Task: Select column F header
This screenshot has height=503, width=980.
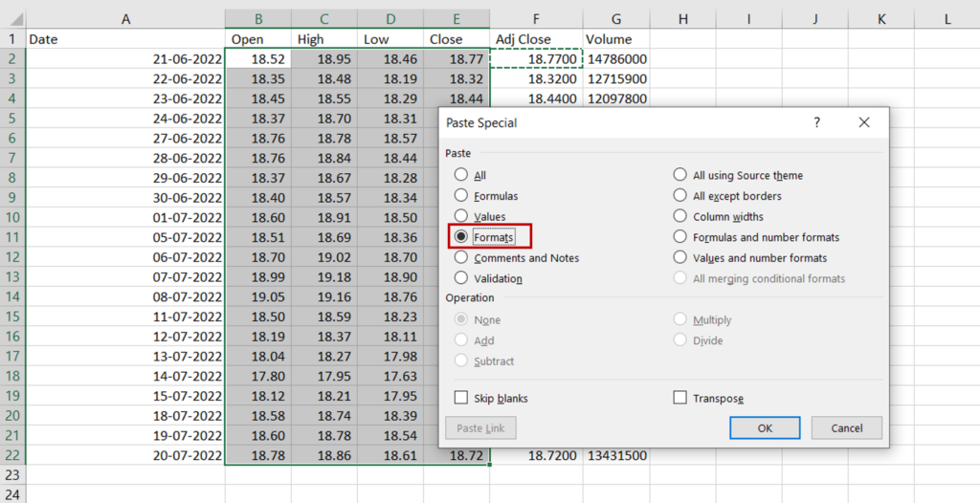Action: [x=536, y=19]
